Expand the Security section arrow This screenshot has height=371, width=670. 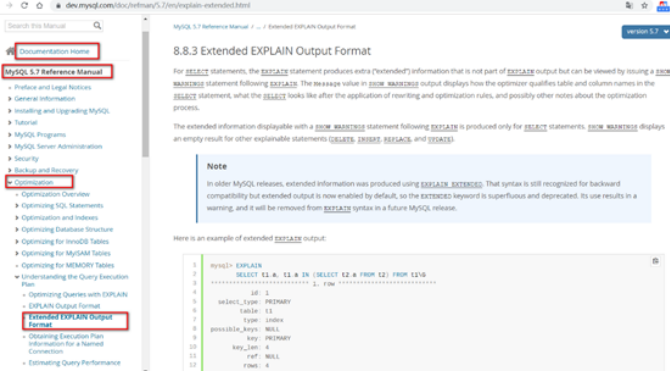[9, 159]
